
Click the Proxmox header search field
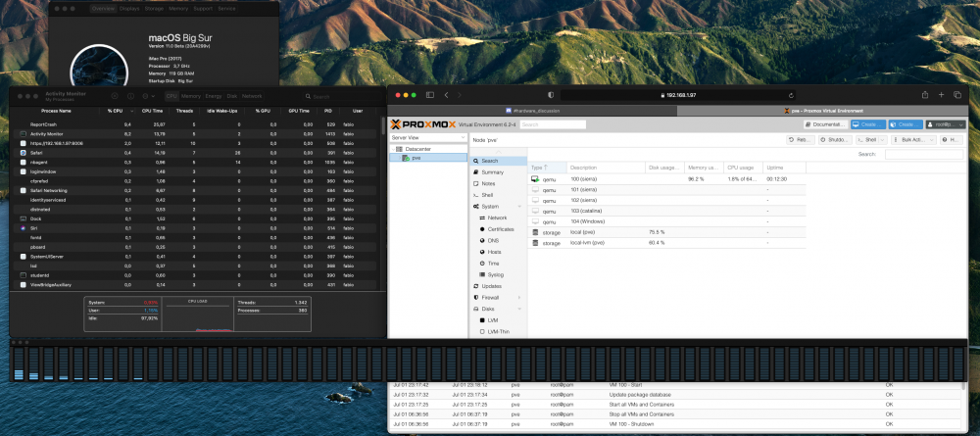(553, 124)
